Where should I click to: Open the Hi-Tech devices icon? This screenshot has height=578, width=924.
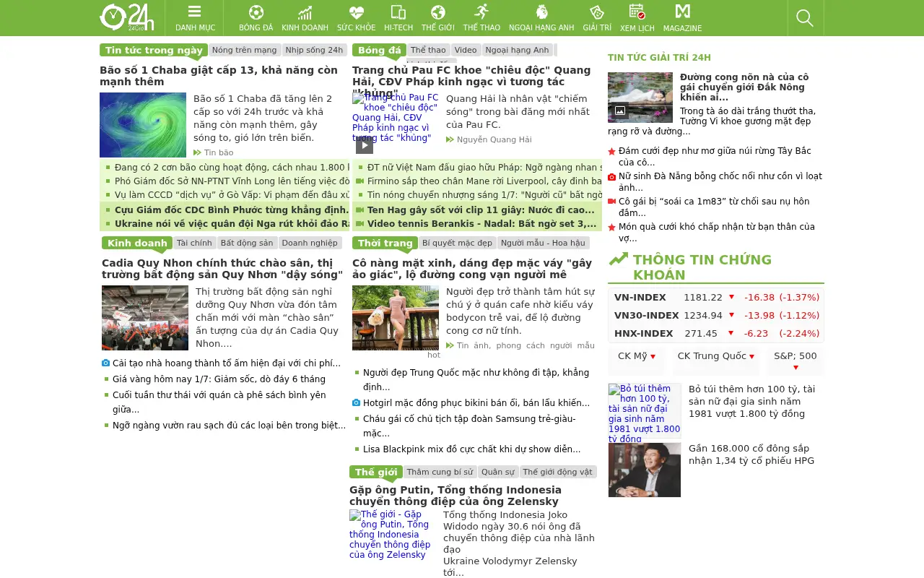398,12
